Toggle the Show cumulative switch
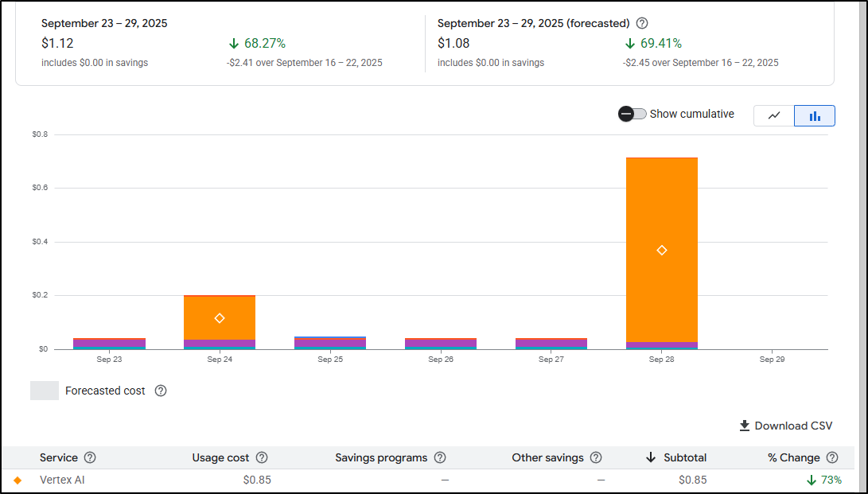Image resolution: width=868 pixels, height=494 pixels. click(633, 114)
